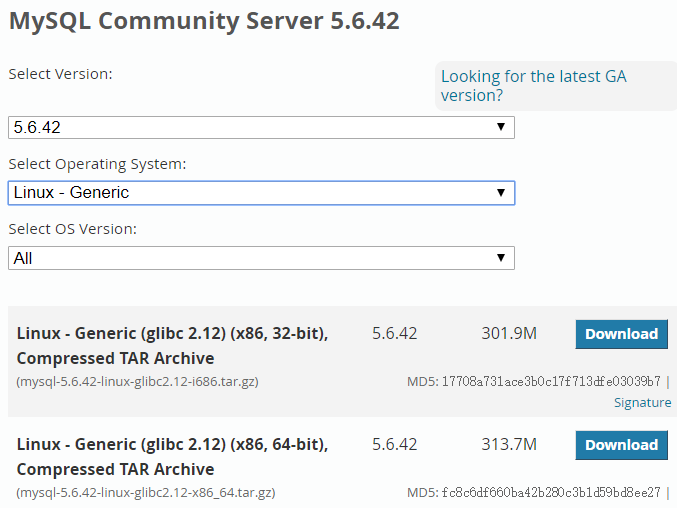Click the 'Select Operating System:' label
Image resolution: width=677 pixels, height=508 pixels.
coord(98,164)
